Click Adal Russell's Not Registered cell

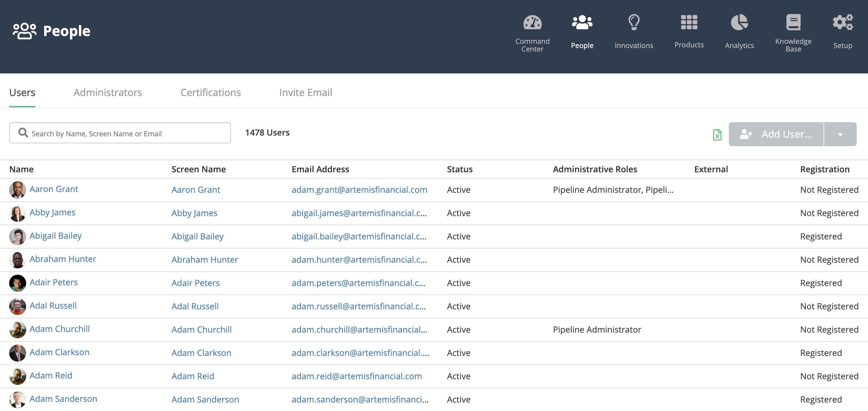829,306
